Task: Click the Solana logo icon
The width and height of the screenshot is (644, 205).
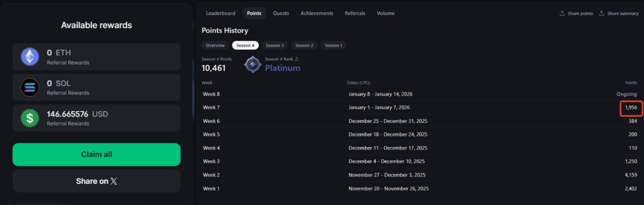Action: [30, 87]
